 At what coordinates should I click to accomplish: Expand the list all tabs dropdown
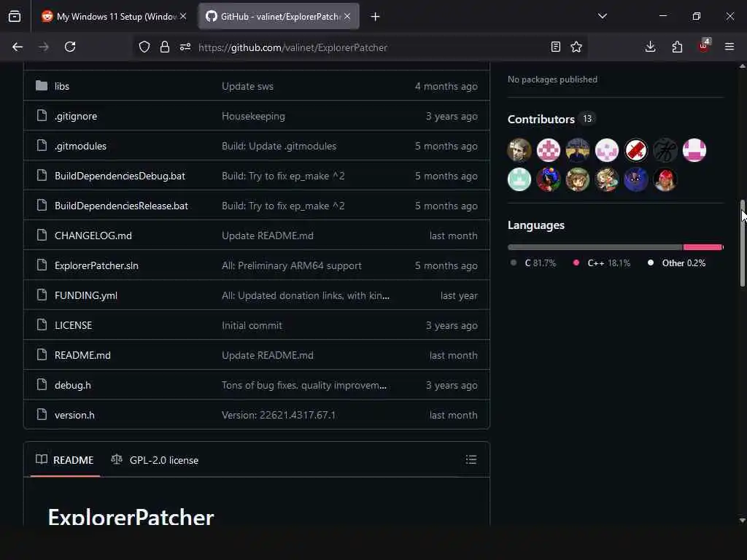pos(603,16)
